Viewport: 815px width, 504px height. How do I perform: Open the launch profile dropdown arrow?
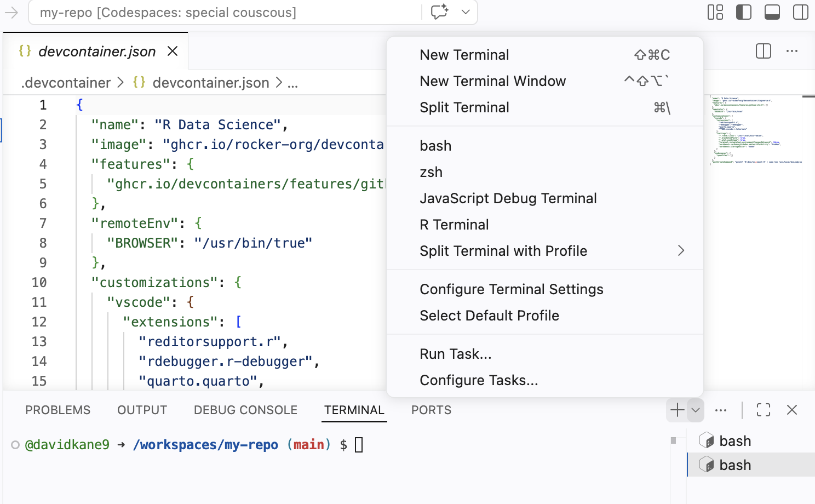point(696,410)
